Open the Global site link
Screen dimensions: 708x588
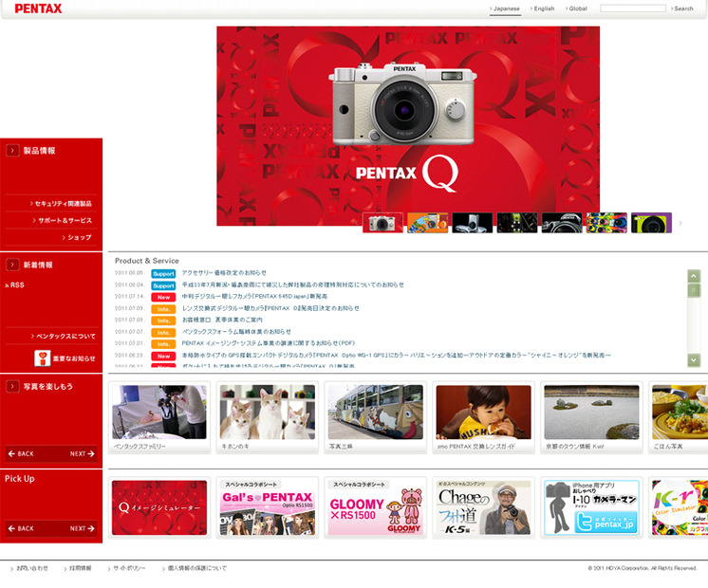coord(577,9)
